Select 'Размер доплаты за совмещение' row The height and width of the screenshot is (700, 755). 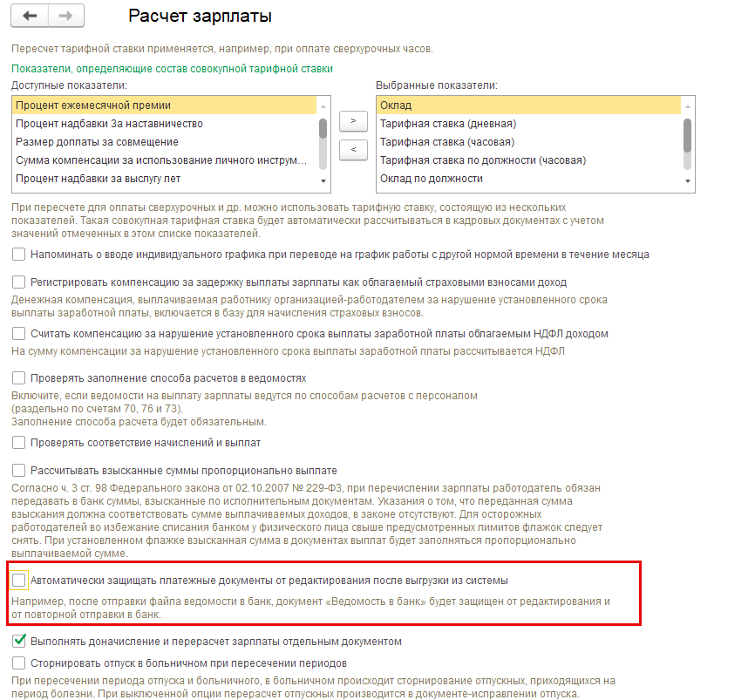[164, 142]
